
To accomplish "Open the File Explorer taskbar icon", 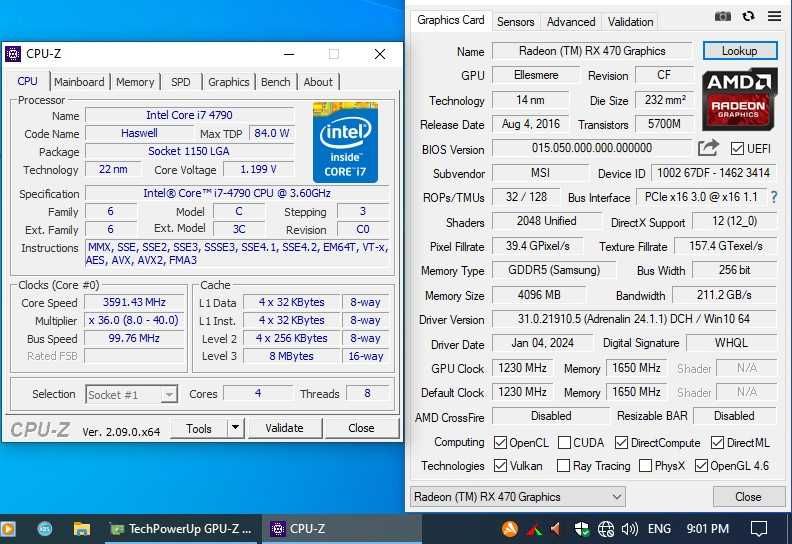I will (81, 529).
